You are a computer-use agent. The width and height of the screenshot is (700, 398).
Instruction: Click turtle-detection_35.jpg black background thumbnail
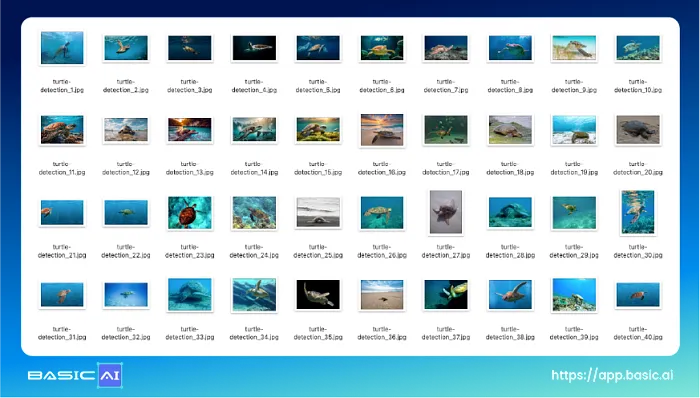click(318, 294)
